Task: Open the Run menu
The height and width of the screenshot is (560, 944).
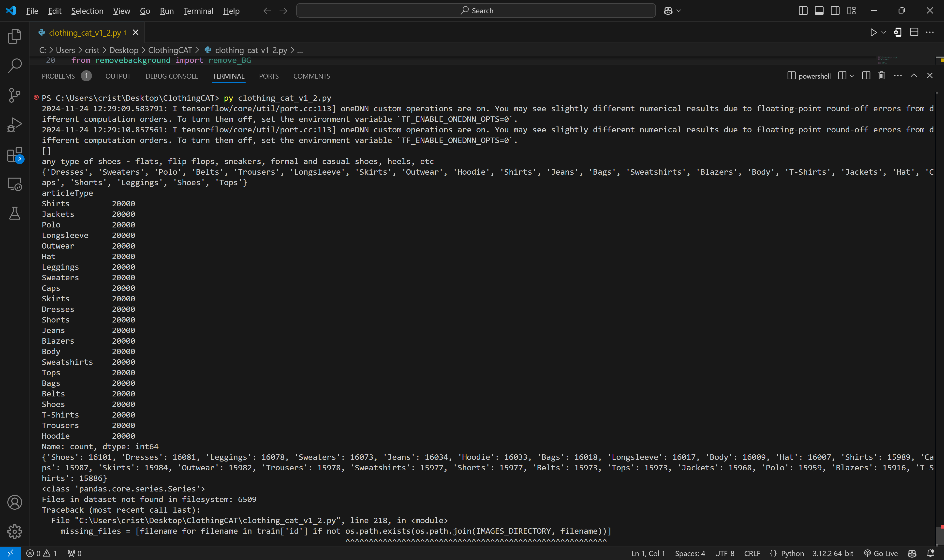Action: 166,11
